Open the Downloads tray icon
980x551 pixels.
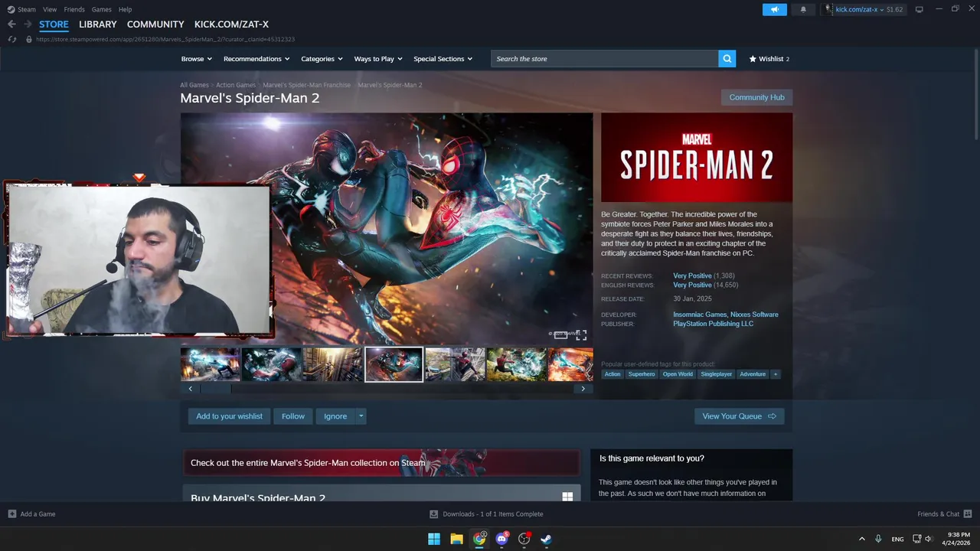coord(434,514)
